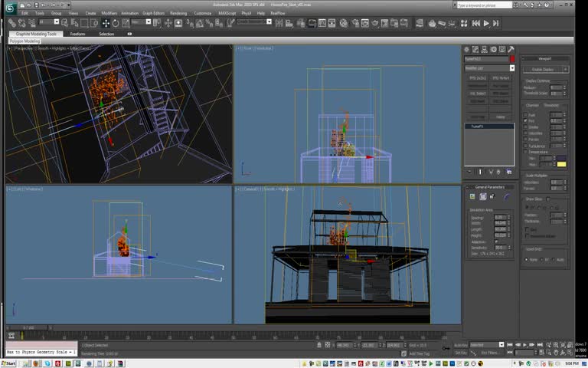
Task: Toggle the Fire channel checkbox
Action: point(526,121)
